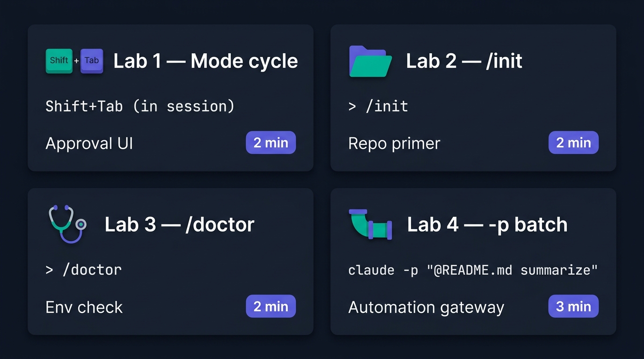Click the stethoscope icon for Lab 3
The width and height of the screenshot is (644, 359).
point(67,224)
